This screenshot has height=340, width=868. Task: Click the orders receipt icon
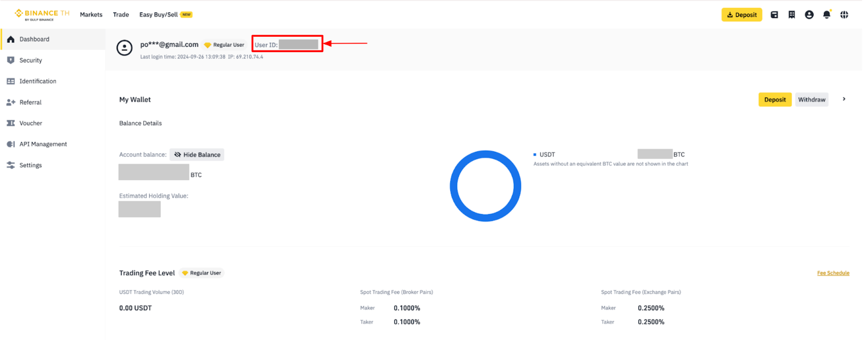click(x=792, y=15)
